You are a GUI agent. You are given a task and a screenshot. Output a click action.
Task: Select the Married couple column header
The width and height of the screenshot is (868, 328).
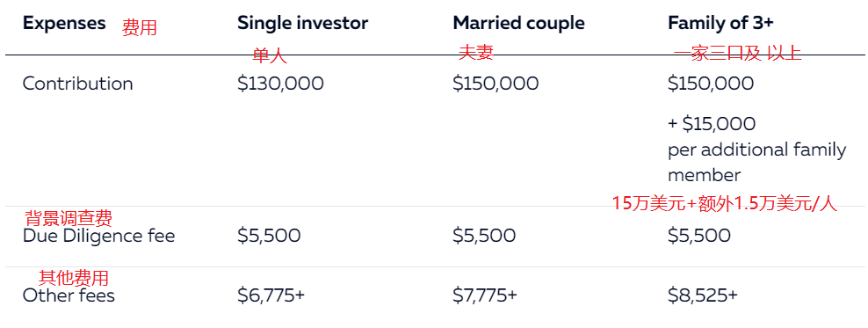click(x=518, y=23)
